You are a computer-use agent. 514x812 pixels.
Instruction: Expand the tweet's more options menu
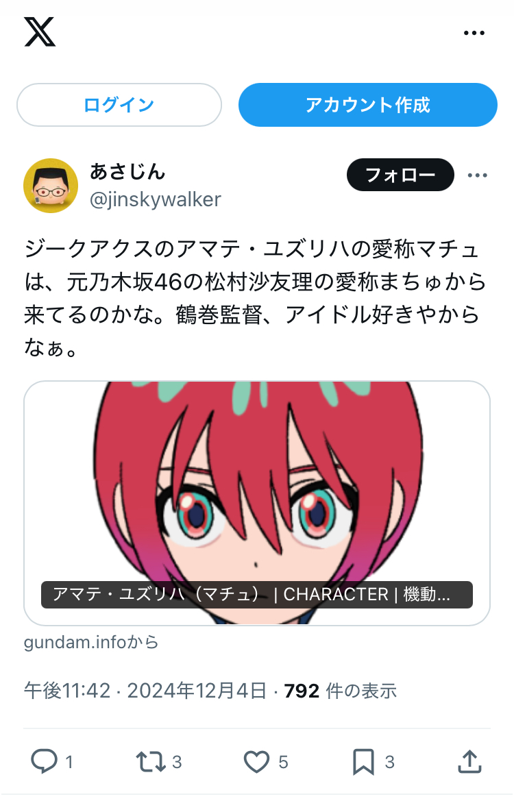(x=477, y=175)
